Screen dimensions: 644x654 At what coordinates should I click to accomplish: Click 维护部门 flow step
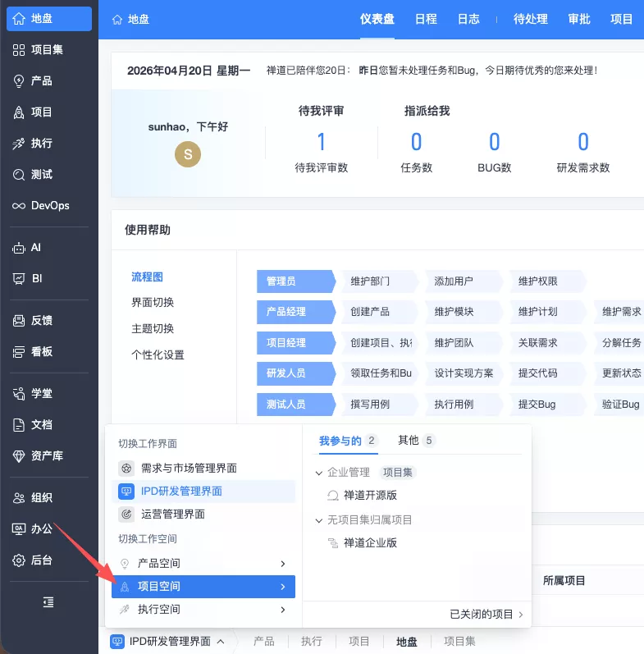coord(379,281)
